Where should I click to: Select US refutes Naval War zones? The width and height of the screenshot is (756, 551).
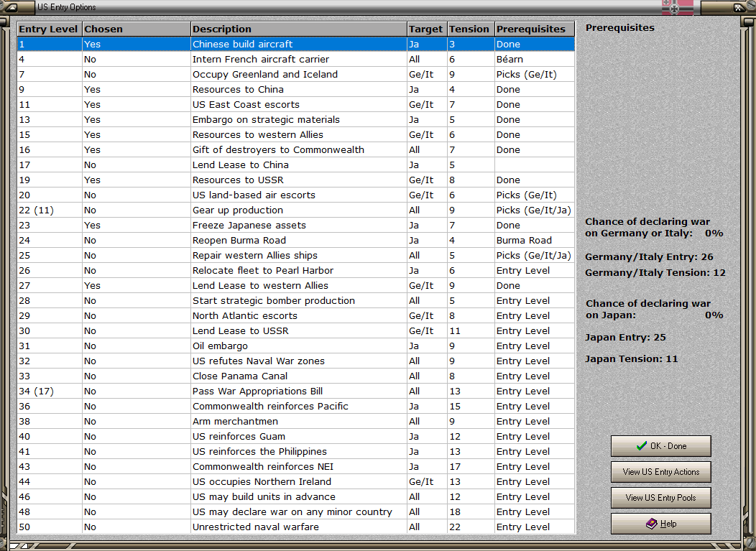pyautogui.click(x=296, y=361)
